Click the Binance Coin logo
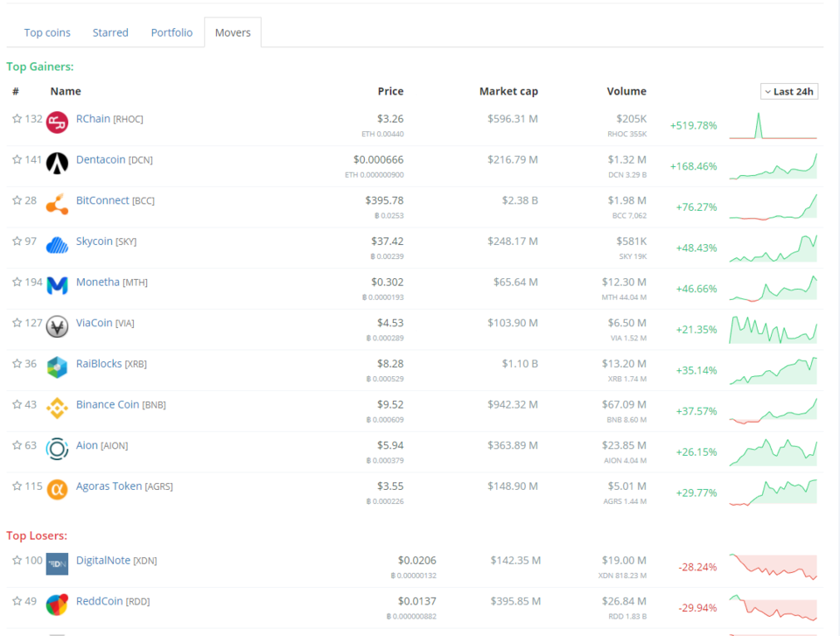This screenshot has height=636, width=840. [x=57, y=409]
